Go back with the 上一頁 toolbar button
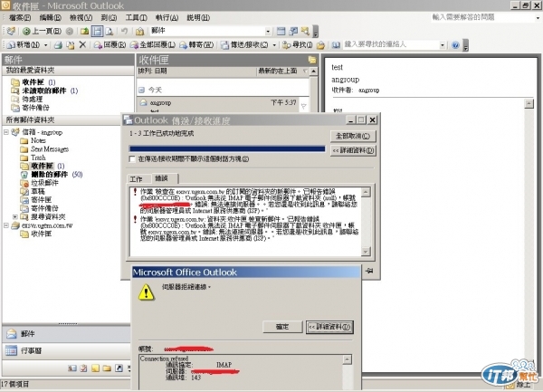543x392 pixels. (42, 32)
